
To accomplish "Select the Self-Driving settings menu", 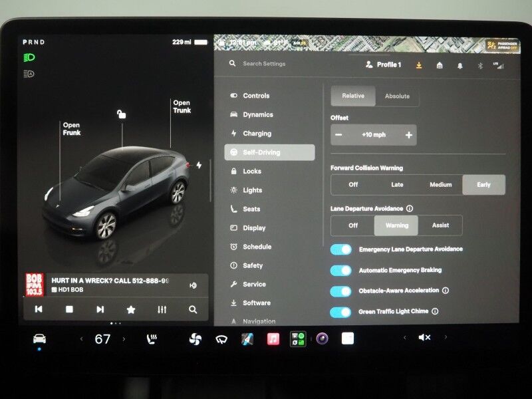I will (x=269, y=152).
